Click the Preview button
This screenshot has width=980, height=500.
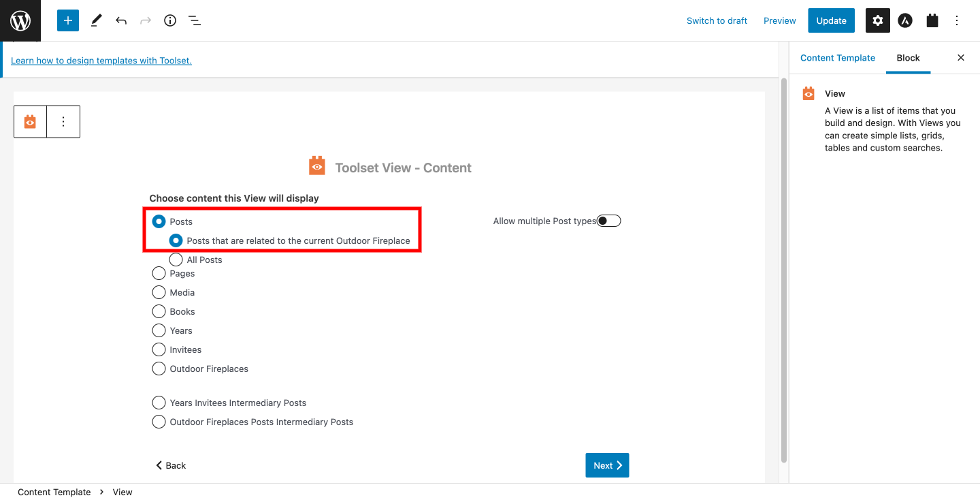(x=780, y=20)
